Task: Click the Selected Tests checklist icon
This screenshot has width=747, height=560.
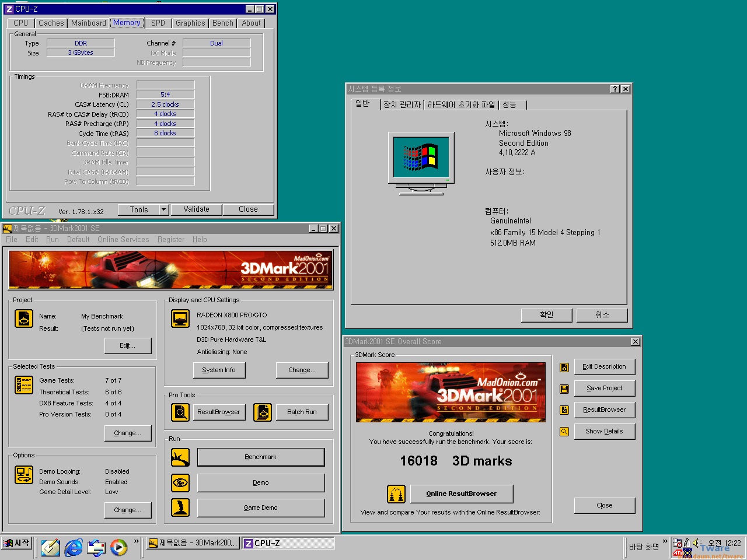Action: tap(24, 385)
